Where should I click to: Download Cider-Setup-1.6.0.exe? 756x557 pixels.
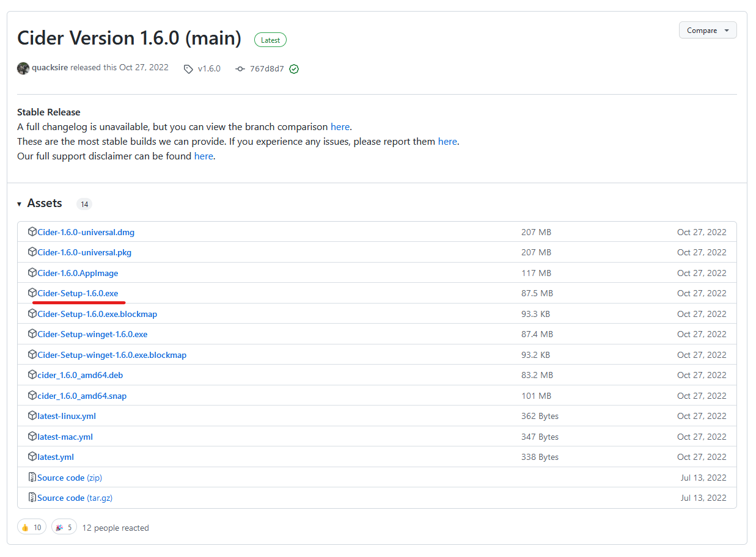coord(78,293)
